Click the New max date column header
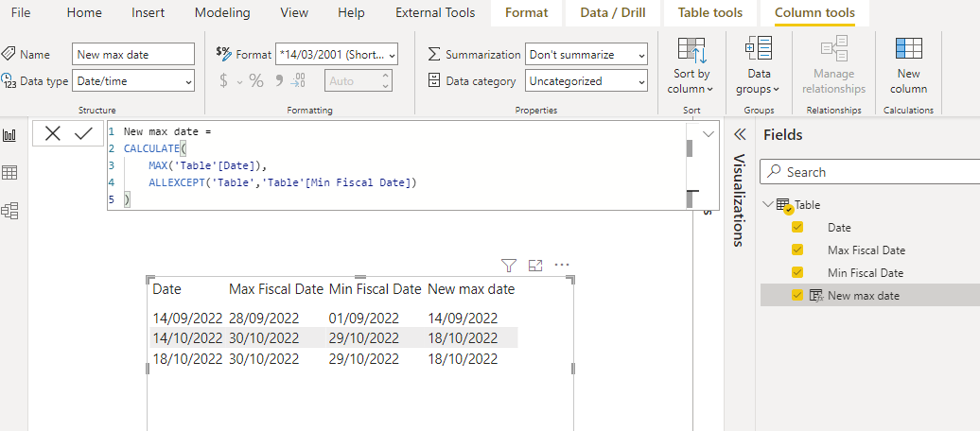This screenshot has height=431, width=980. tap(471, 289)
